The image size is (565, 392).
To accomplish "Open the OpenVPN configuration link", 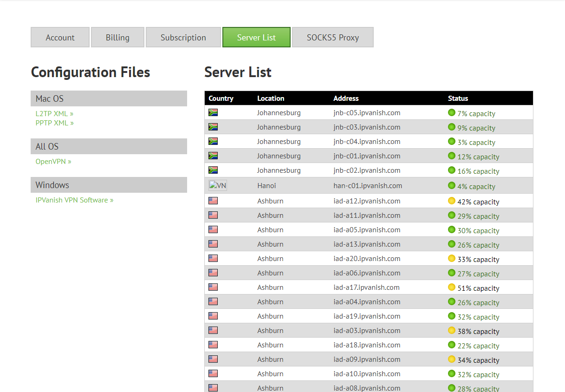I will pyautogui.click(x=53, y=161).
